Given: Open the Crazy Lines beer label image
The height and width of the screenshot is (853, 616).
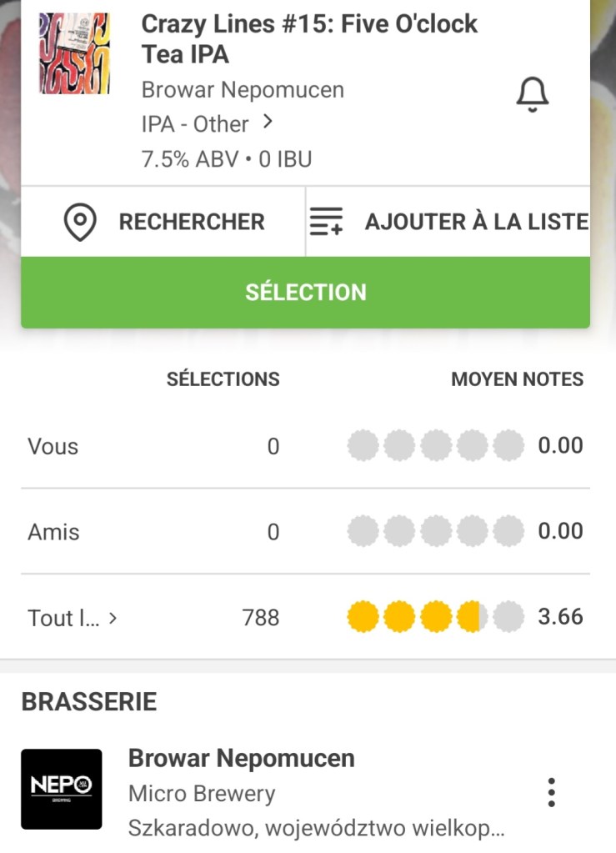Looking at the screenshot, I should pyautogui.click(x=74, y=53).
